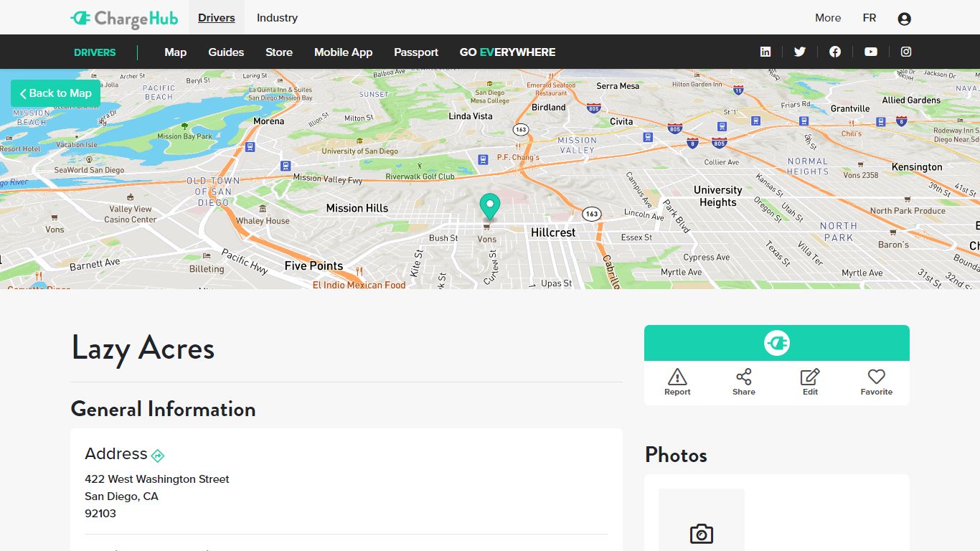Click the Five Points map label
The image size is (980, 551).
pyautogui.click(x=314, y=265)
